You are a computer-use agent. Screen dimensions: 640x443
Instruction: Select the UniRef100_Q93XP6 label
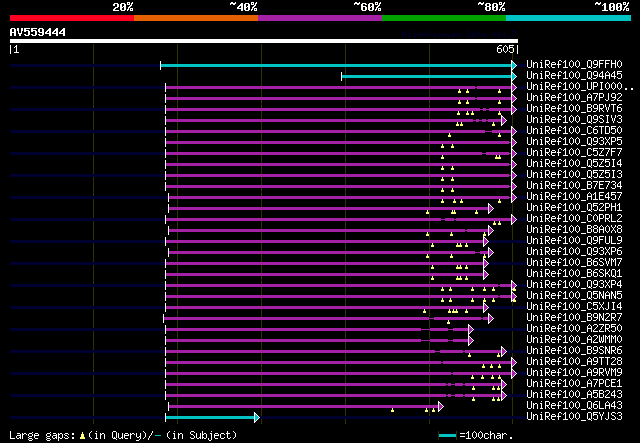point(574,252)
